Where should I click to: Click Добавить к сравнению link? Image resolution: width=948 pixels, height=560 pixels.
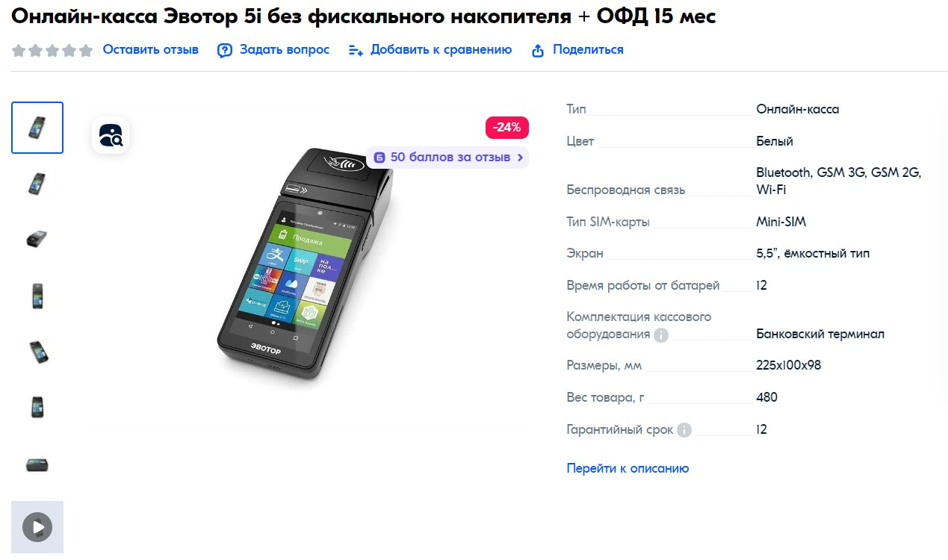442,49
